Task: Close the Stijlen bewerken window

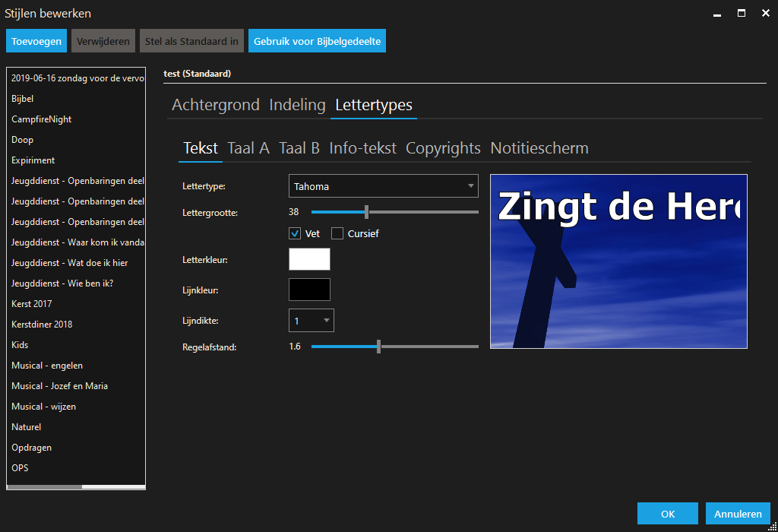Action: (766, 14)
